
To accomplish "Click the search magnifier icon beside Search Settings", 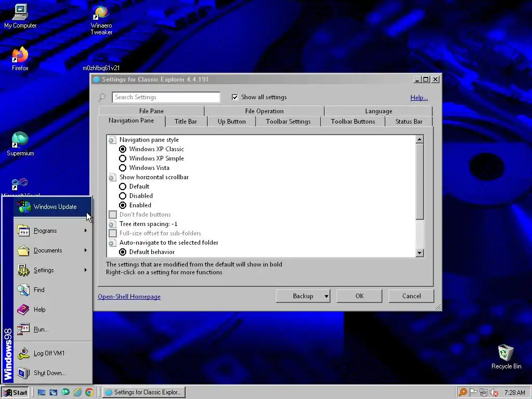I will click(102, 97).
